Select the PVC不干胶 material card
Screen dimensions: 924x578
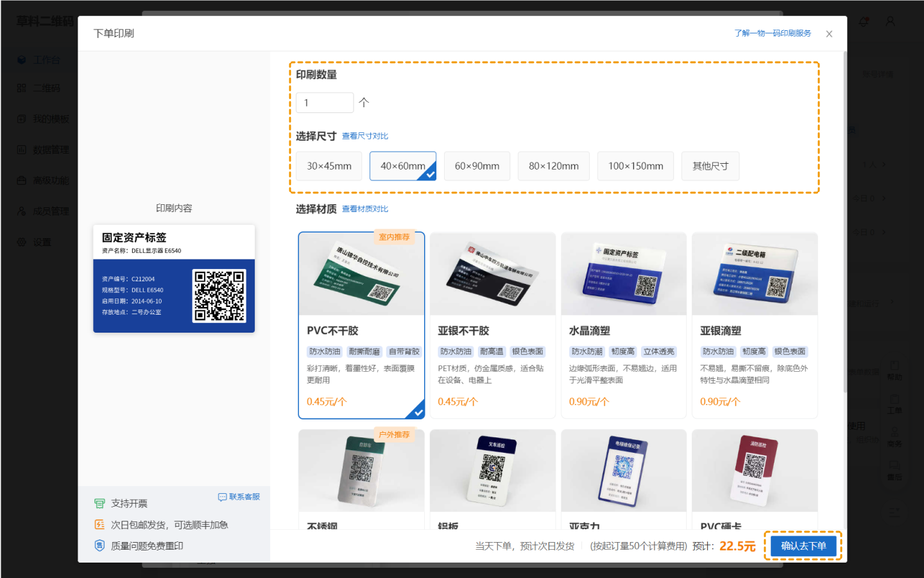(x=361, y=325)
